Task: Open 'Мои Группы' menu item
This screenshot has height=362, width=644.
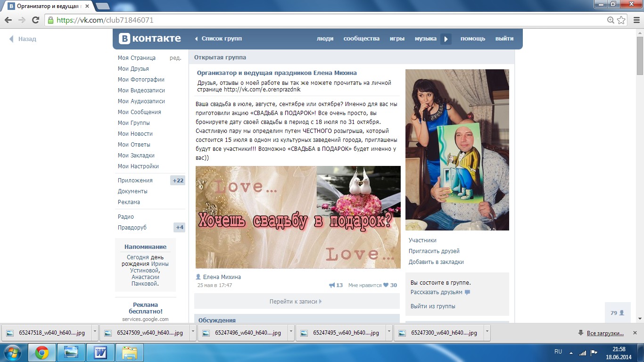Action: (x=134, y=123)
